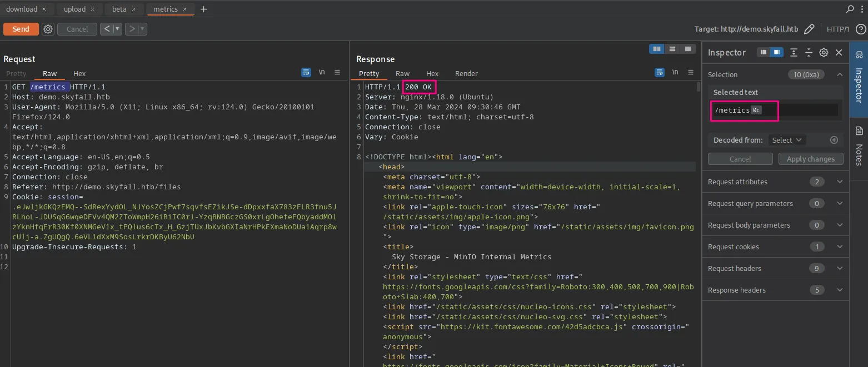Open the Render tab in Response
Viewport: 868px width, 367px height.
point(466,73)
